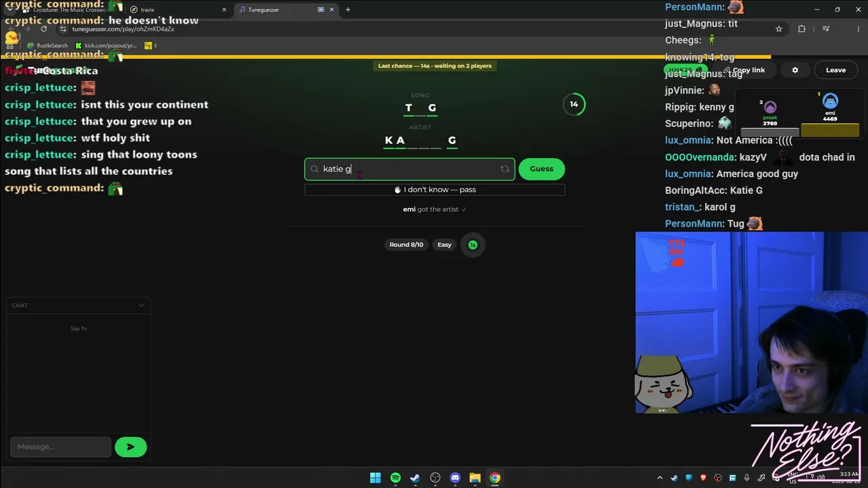Open the Windows Start menu
Image resolution: width=868 pixels, height=488 pixels.
click(375, 478)
